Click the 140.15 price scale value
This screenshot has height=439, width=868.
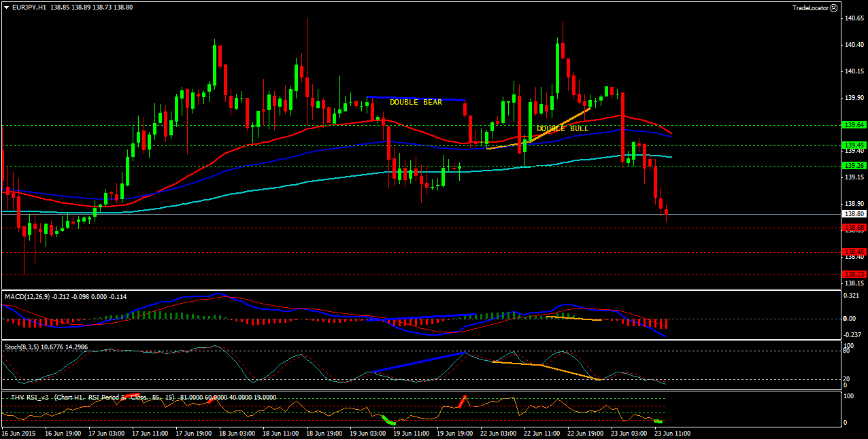click(x=854, y=71)
